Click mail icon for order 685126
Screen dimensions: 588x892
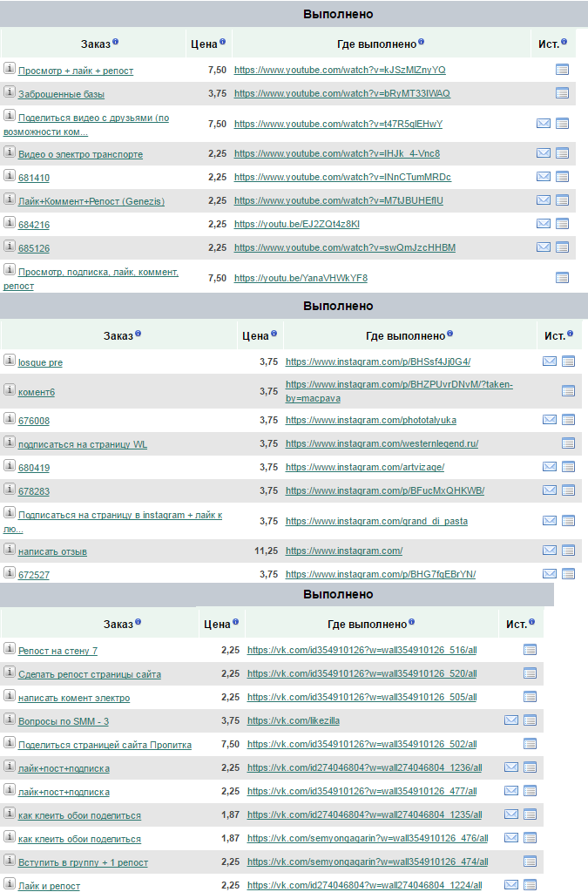click(543, 247)
